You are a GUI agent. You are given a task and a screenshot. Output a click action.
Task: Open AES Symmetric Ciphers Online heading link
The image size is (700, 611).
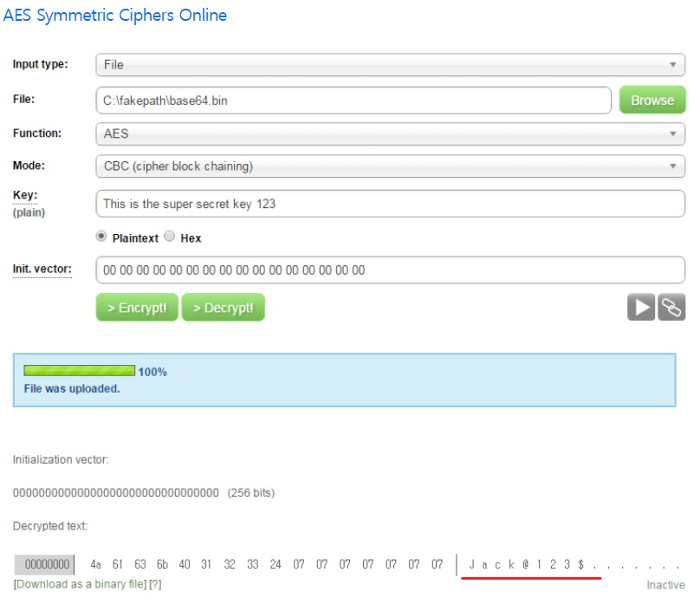click(115, 16)
